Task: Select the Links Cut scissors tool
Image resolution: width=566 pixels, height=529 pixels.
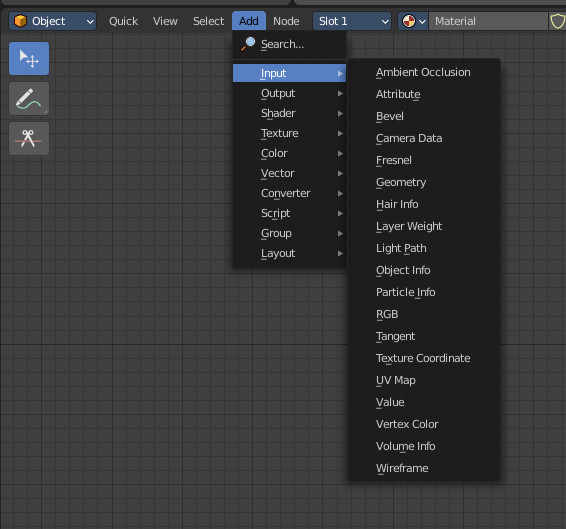Action: (29, 139)
